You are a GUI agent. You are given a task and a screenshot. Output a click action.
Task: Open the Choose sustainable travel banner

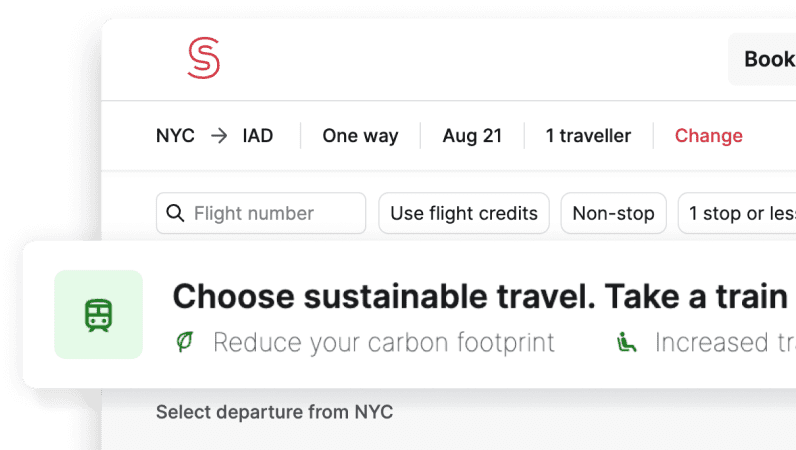[409, 315]
